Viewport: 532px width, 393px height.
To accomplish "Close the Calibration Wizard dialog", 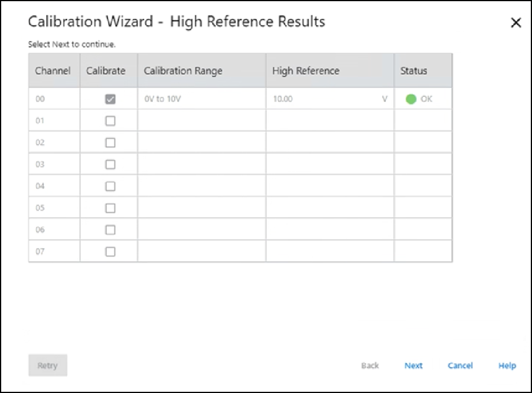I will coord(515,23).
